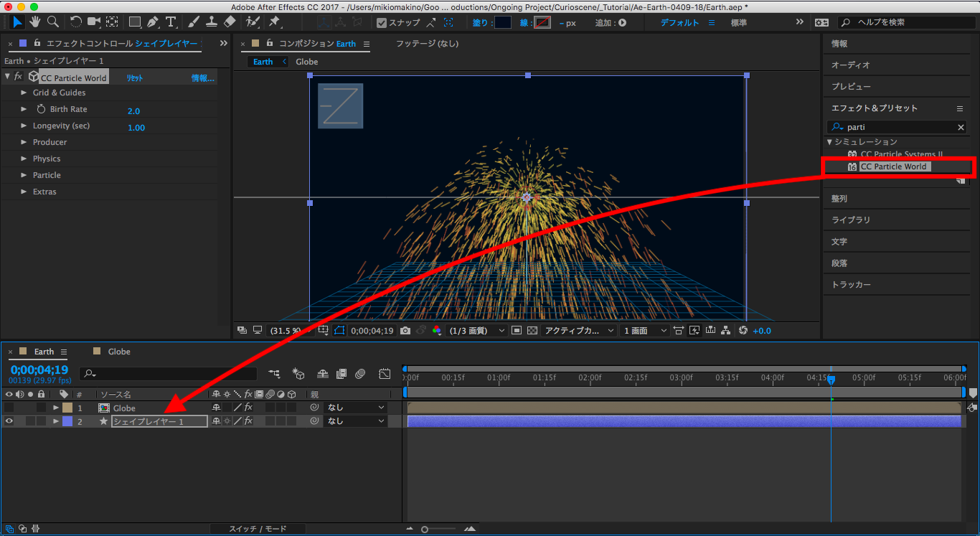Select the Clone Stamp tool
This screenshot has height=536, width=980.
click(x=212, y=22)
